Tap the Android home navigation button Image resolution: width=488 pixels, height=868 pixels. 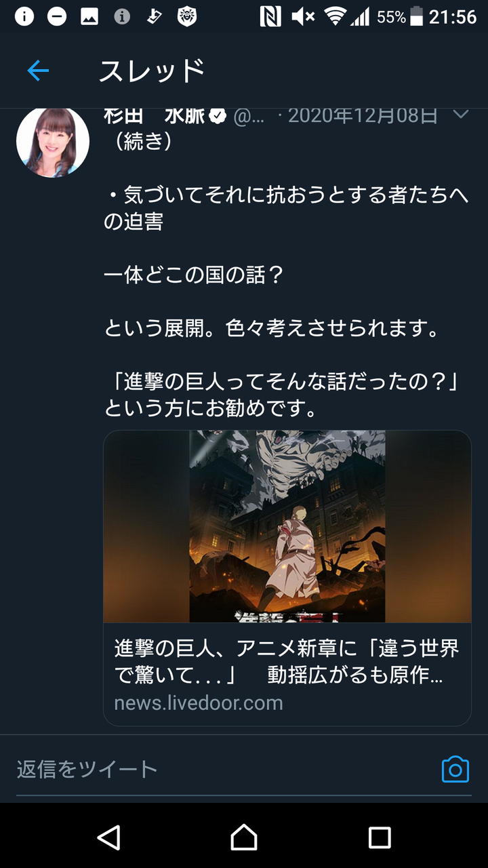(x=244, y=837)
